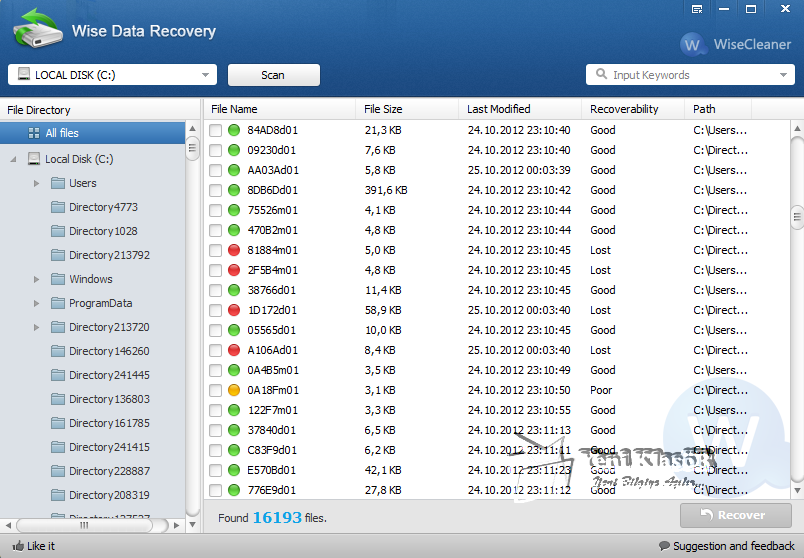Click the Local Disk (C:) drive icon in tree
The image size is (804, 558).
[34, 159]
